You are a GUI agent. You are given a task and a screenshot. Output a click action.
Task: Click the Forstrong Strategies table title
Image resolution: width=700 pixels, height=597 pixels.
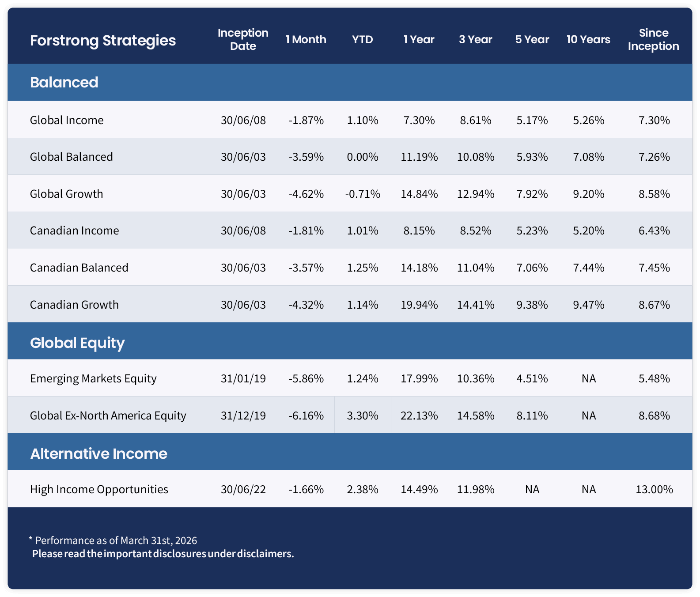coord(102,41)
